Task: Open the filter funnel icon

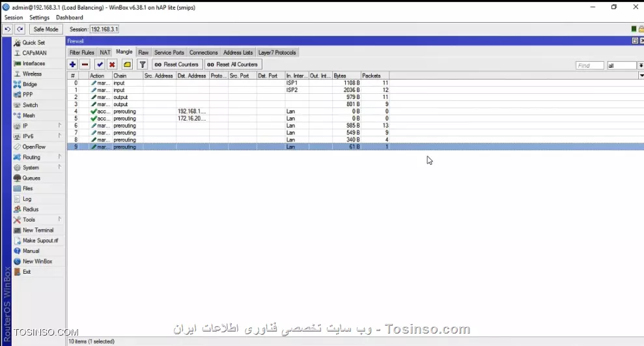Action: pos(143,65)
